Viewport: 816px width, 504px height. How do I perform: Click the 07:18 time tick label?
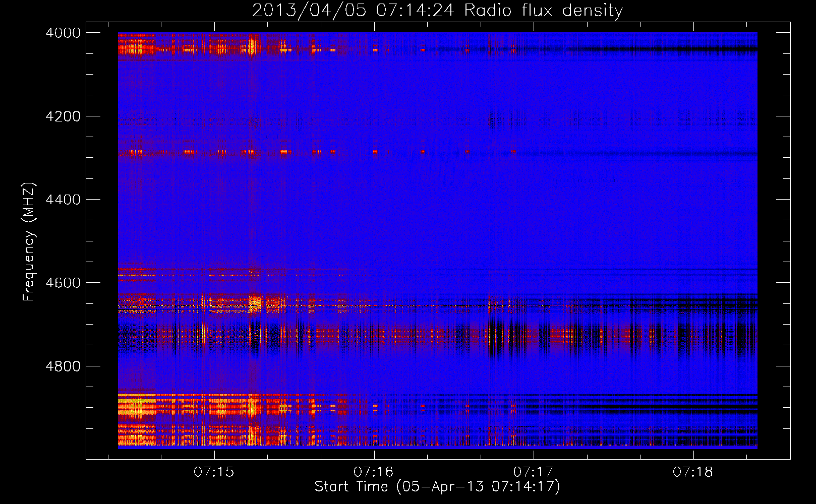693,472
